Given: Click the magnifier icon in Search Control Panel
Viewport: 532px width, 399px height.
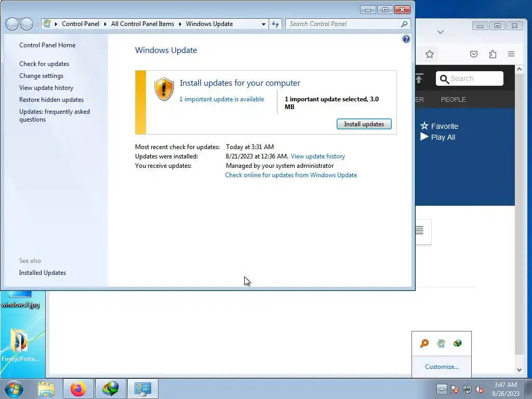Looking at the screenshot, I should [x=404, y=24].
